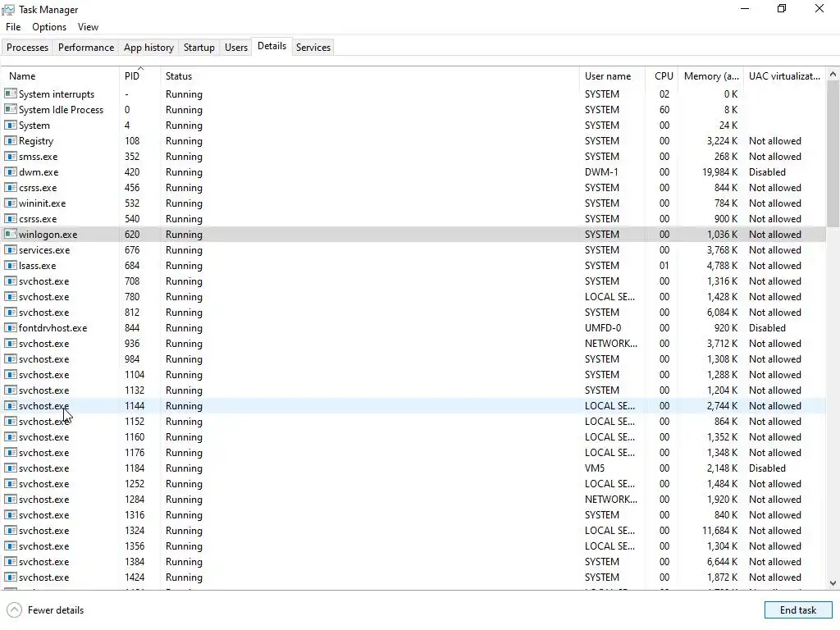The image size is (840, 630).
Task: Click the 6,644 K memory value
Action: (x=722, y=561)
